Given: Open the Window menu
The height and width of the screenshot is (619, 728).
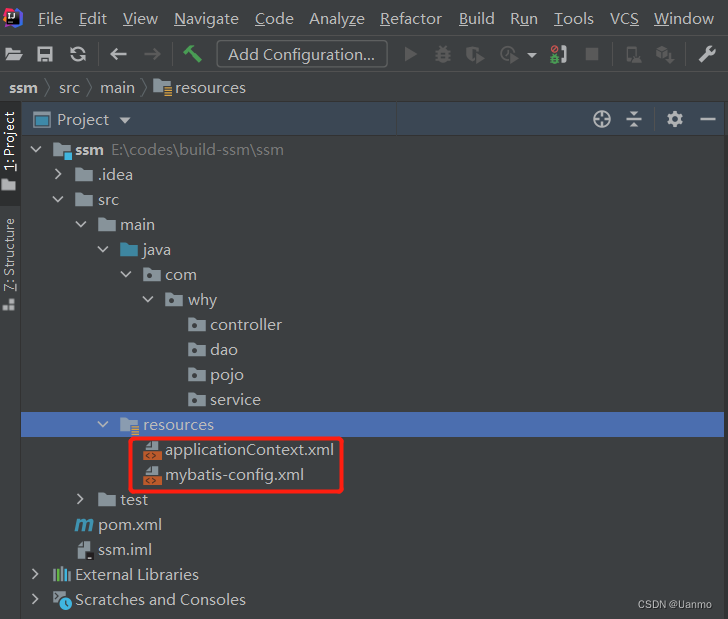Looking at the screenshot, I should click(x=683, y=19).
